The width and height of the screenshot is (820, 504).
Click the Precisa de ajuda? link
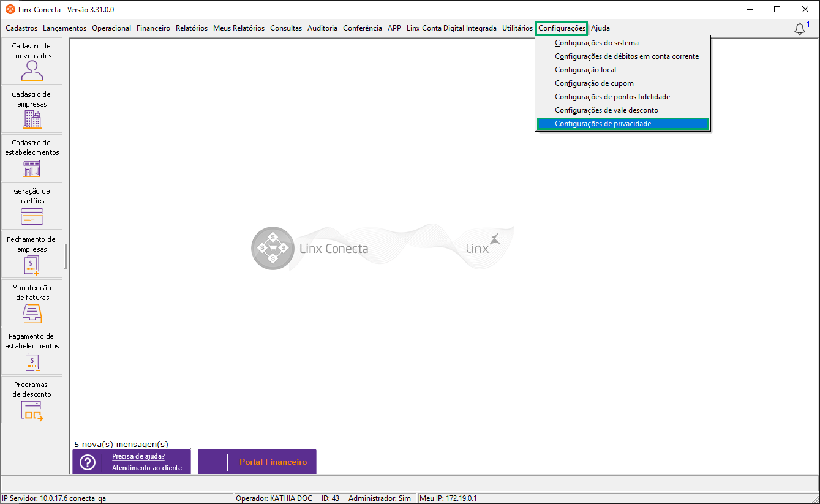[x=138, y=456]
